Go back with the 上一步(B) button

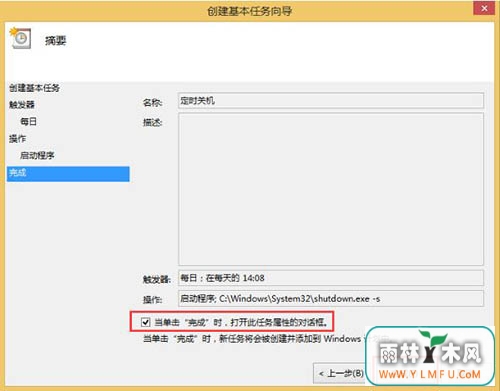pos(340,373)
